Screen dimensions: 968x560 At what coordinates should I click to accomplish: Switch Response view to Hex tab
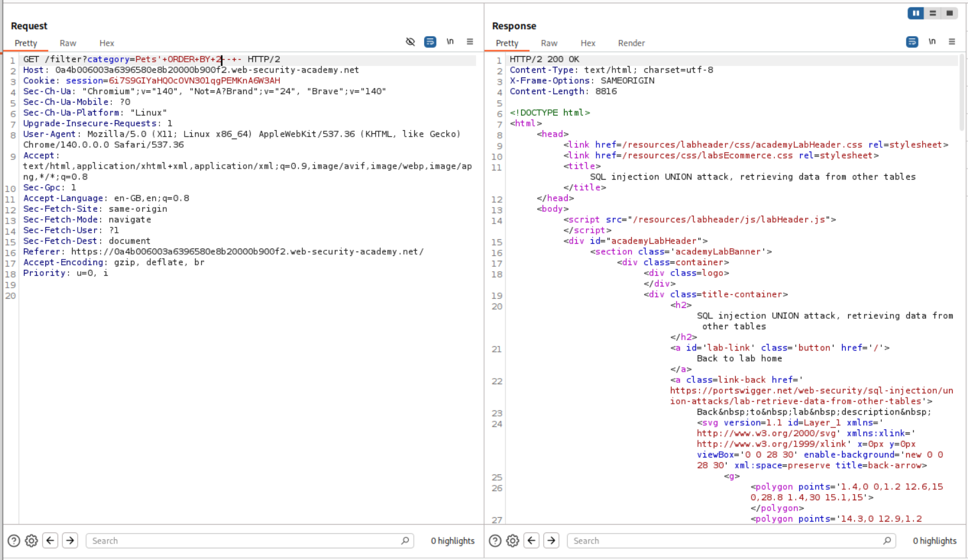(588, 43)
